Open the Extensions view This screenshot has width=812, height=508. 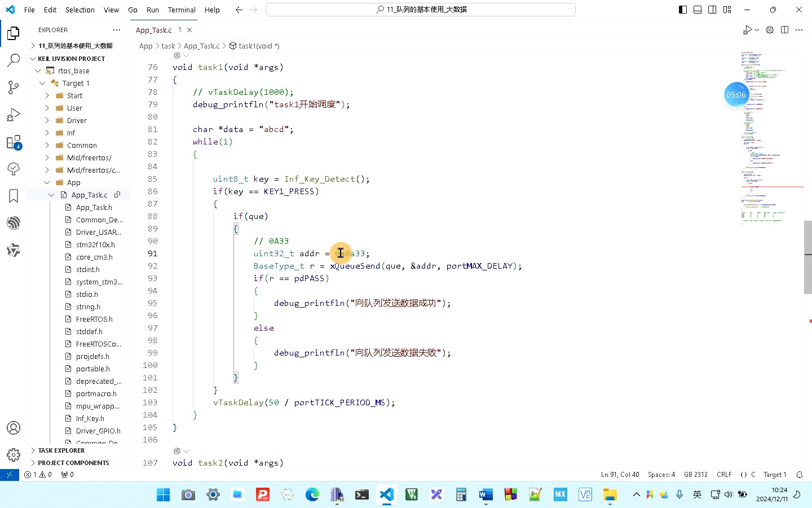pyautogui.click(x=14, y=142)
